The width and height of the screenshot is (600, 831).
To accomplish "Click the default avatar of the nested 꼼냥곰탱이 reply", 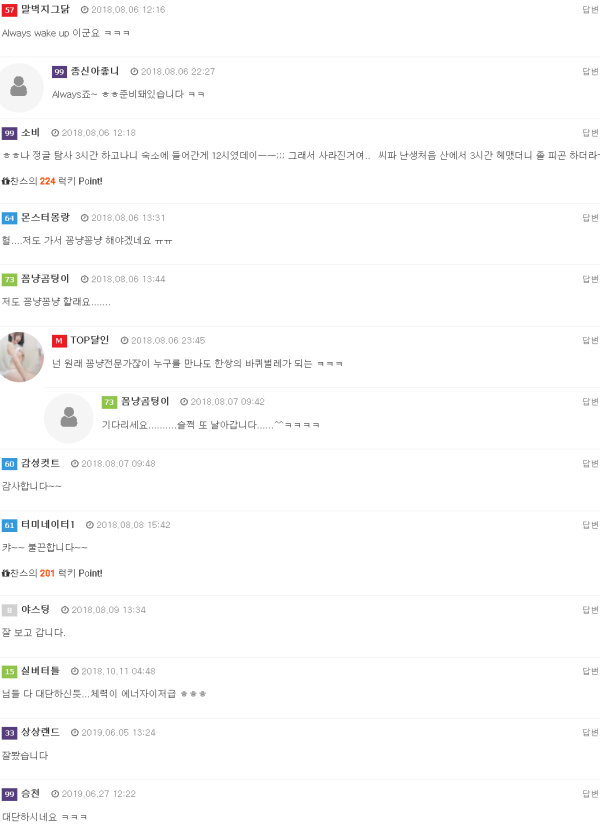I will click(69, 418).
